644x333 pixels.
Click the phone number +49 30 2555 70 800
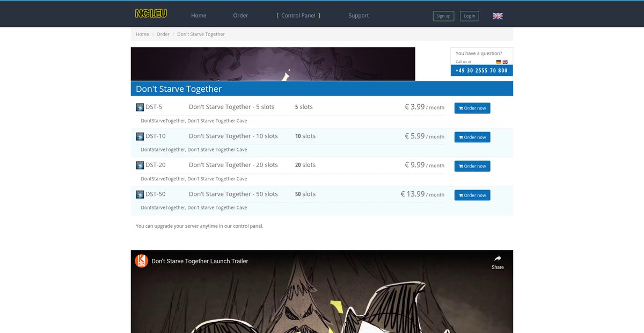click(481, 70)
